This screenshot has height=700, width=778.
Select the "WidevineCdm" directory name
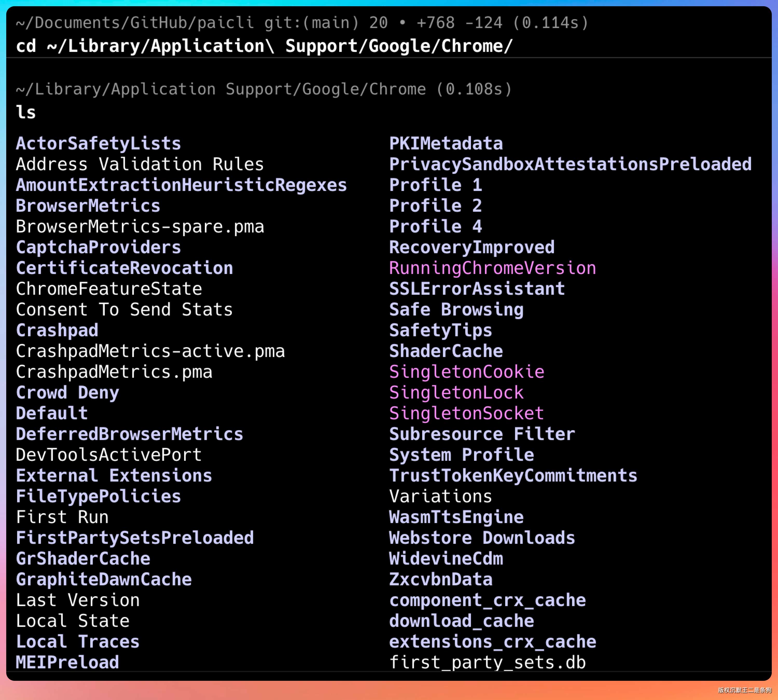[x=446, y=559]
